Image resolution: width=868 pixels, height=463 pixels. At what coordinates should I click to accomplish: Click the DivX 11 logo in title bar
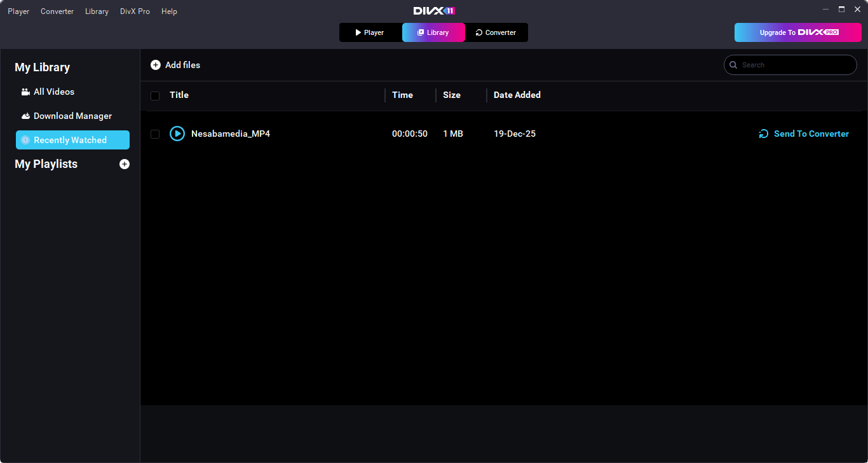point(434,11)
